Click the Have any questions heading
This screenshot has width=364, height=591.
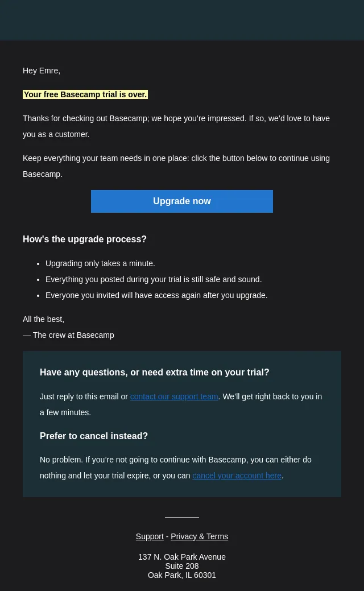point(155,373)
